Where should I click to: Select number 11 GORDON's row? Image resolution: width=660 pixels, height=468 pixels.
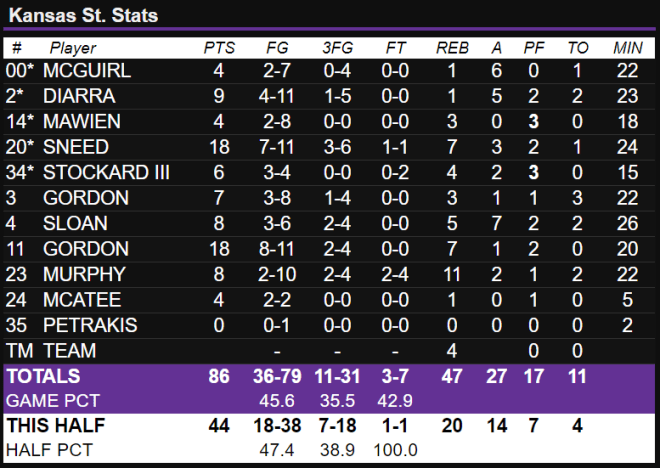point(329,249)
